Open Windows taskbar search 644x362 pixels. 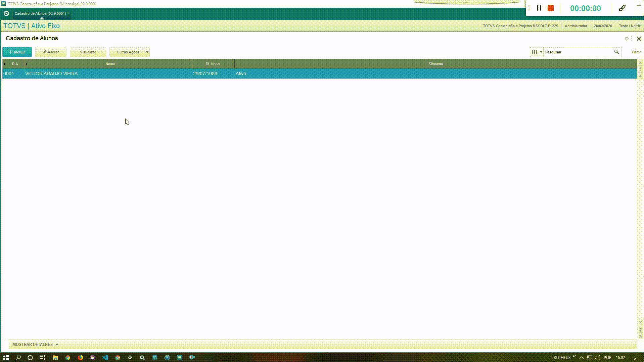(x=18, y=358)
